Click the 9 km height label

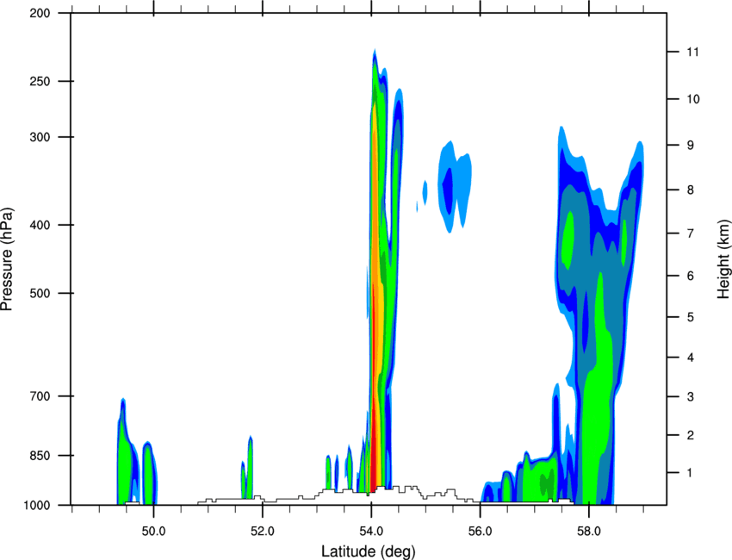tap(691, 146)
